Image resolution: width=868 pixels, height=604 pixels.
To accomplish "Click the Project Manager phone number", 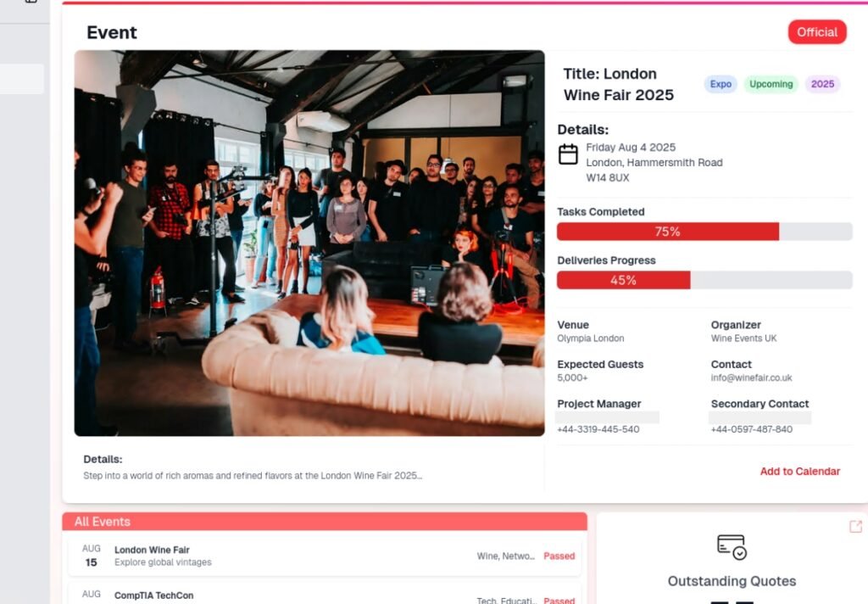I will [598, 429].
